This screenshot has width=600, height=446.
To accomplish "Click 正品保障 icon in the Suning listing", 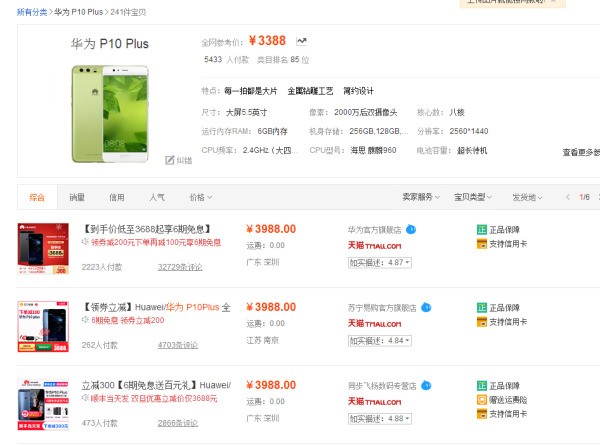I will (x=482, y=308).
